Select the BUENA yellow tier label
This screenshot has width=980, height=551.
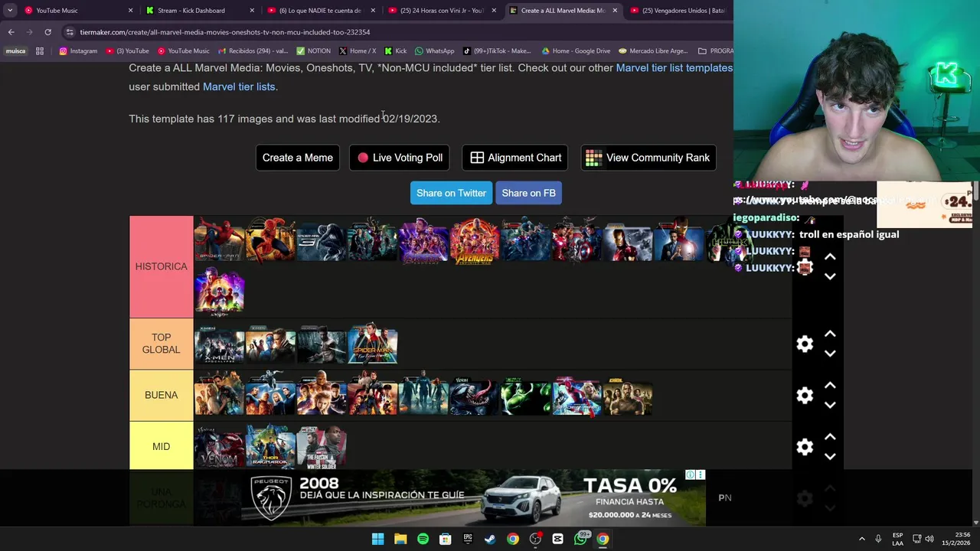click(x=161, y=395)
